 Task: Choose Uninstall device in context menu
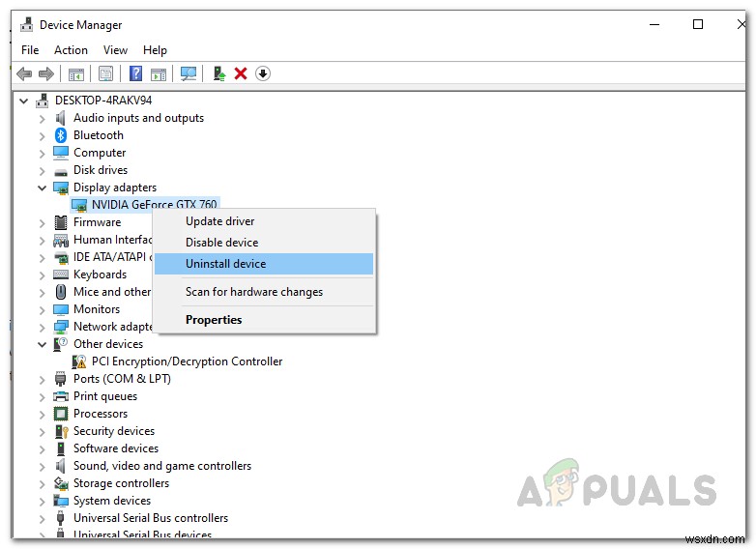(x=264, y=264)
